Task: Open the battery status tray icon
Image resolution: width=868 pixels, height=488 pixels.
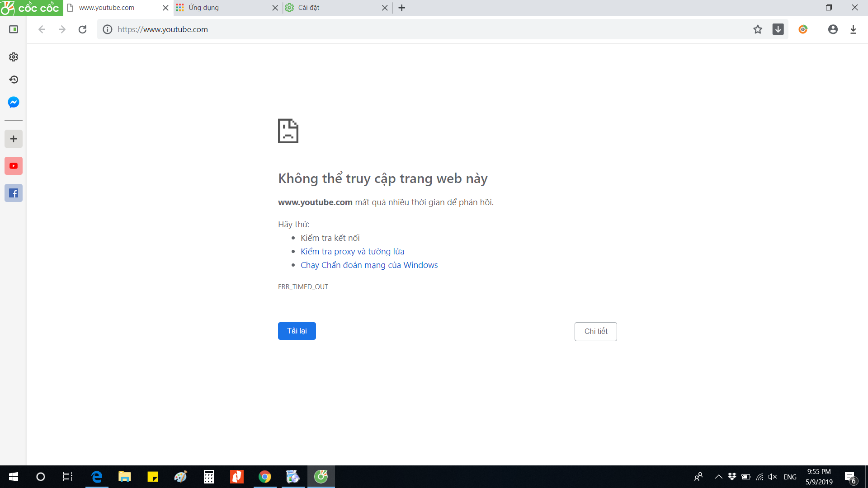Action: click(746, 477)
